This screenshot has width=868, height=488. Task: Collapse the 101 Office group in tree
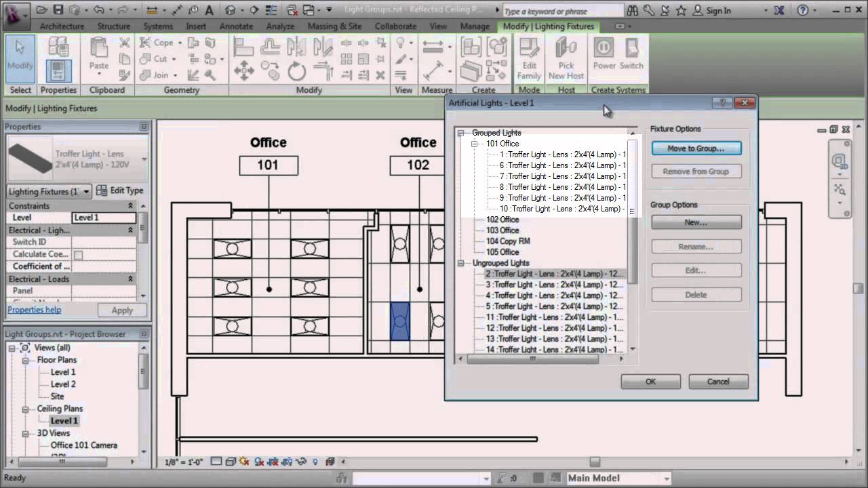click(x=473, y=143)
